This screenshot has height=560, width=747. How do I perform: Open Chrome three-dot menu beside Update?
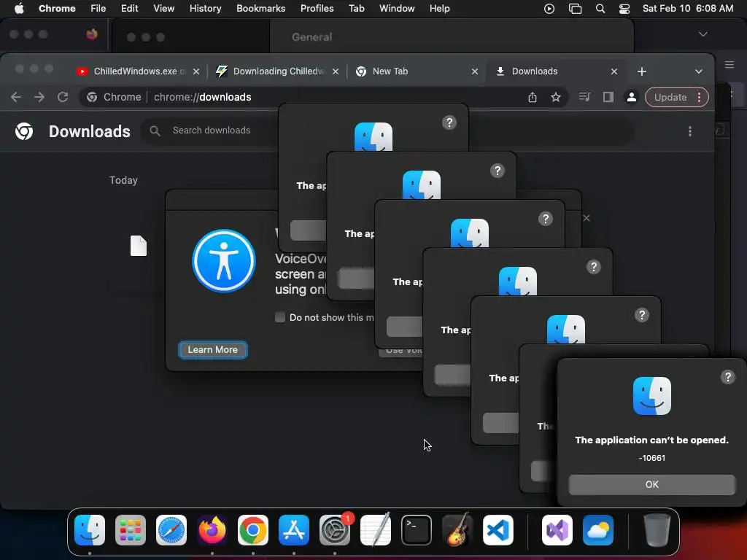tap(699, 97)
